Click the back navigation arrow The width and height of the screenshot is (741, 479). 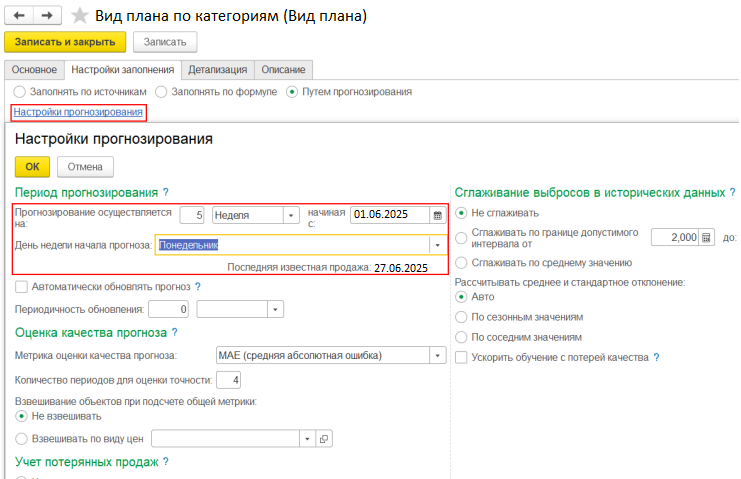[x=20, y=17]
